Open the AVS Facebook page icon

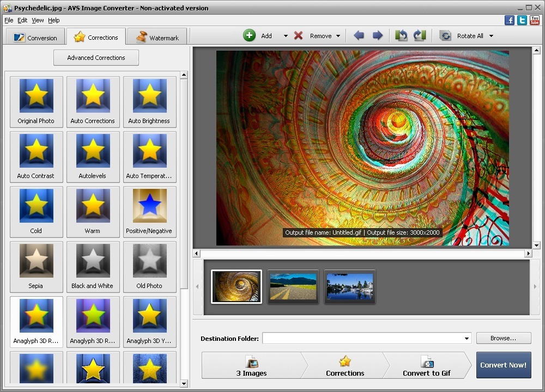point(509,20)
